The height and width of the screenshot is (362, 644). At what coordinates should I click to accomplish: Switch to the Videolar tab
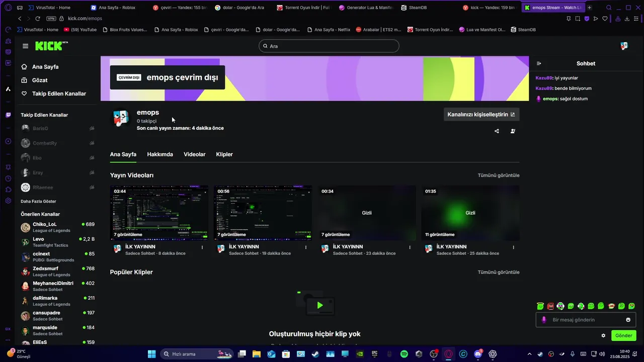(x=195, y=154)
